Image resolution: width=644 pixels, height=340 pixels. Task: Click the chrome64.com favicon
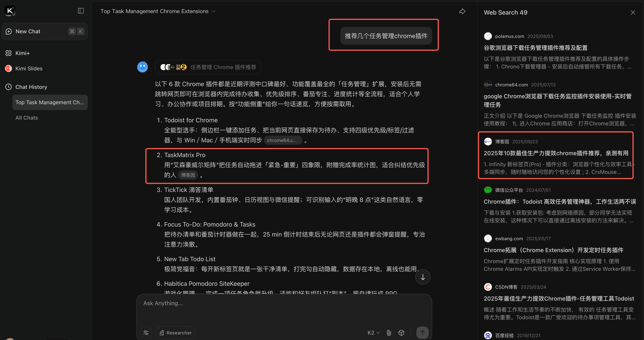[x=488, y=85]
